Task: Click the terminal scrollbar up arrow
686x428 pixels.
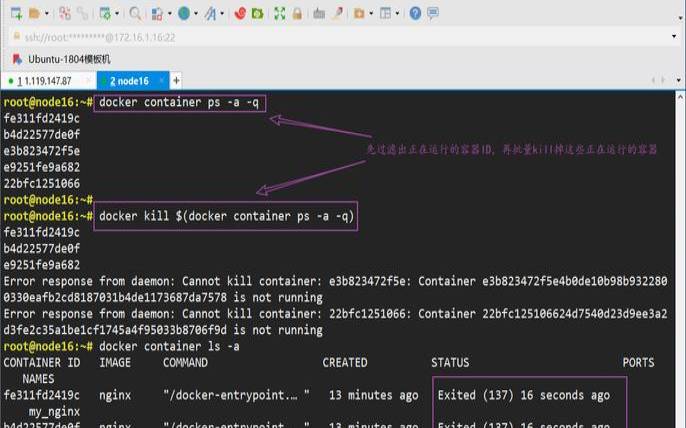Action: pos(680,97)
